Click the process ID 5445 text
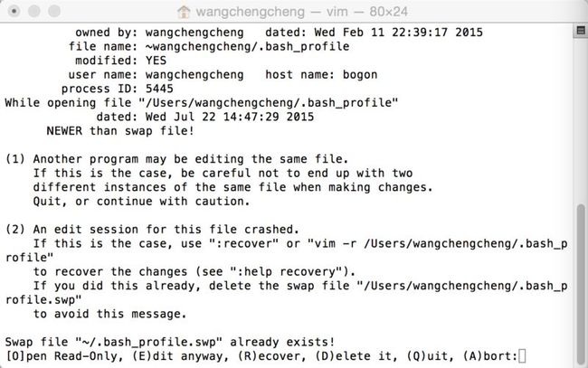 pos(159,89)
